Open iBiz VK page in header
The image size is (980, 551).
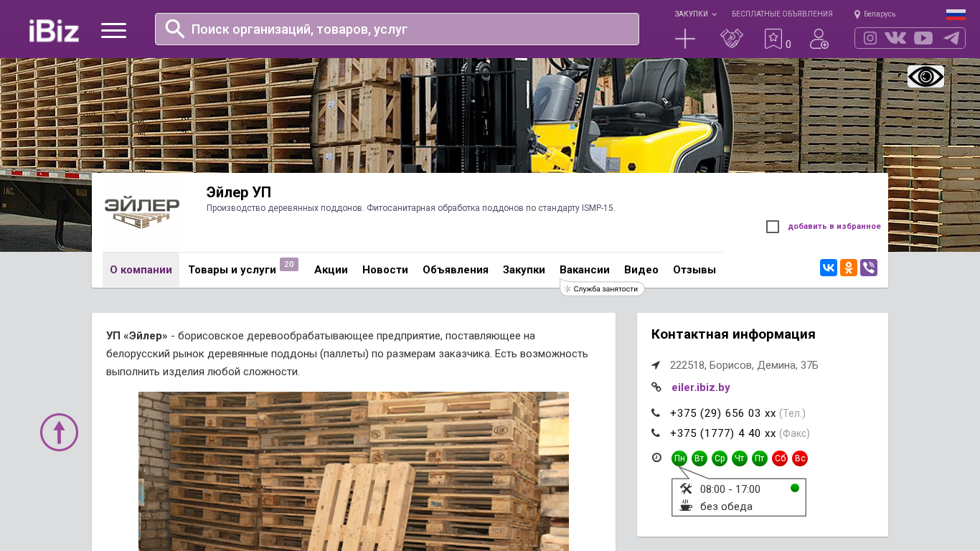click(x=895, y=38)
